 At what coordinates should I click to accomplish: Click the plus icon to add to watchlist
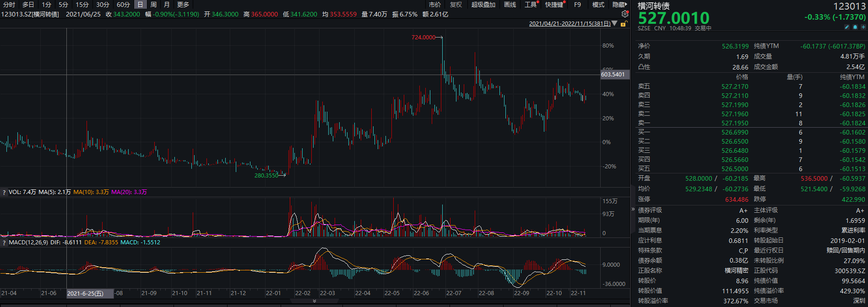863,27
